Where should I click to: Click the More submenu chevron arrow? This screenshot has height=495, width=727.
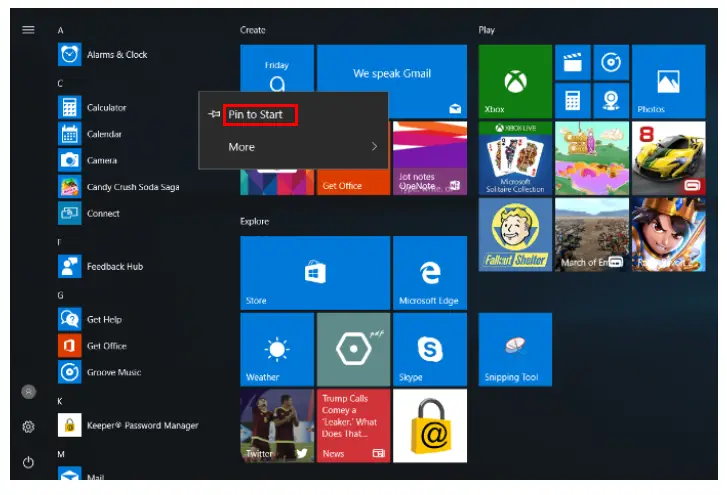[x=374, y=147]
